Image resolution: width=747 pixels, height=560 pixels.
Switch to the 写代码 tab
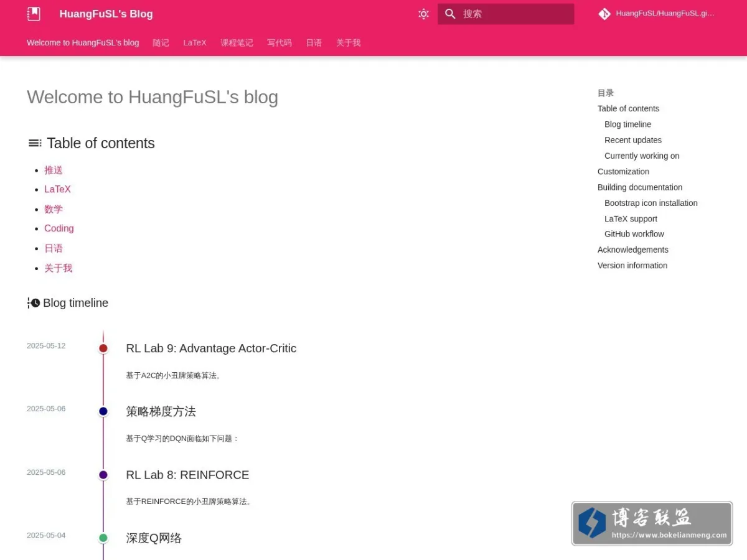coord(280,43)
